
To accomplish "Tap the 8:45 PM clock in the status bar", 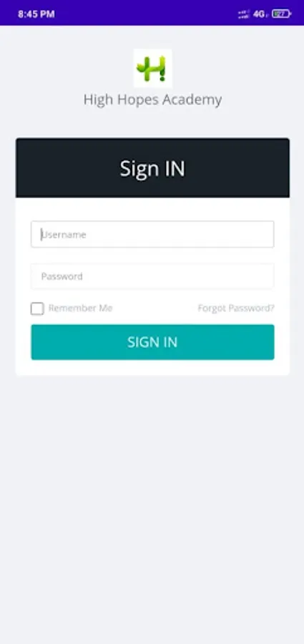I will coord(36,14).
